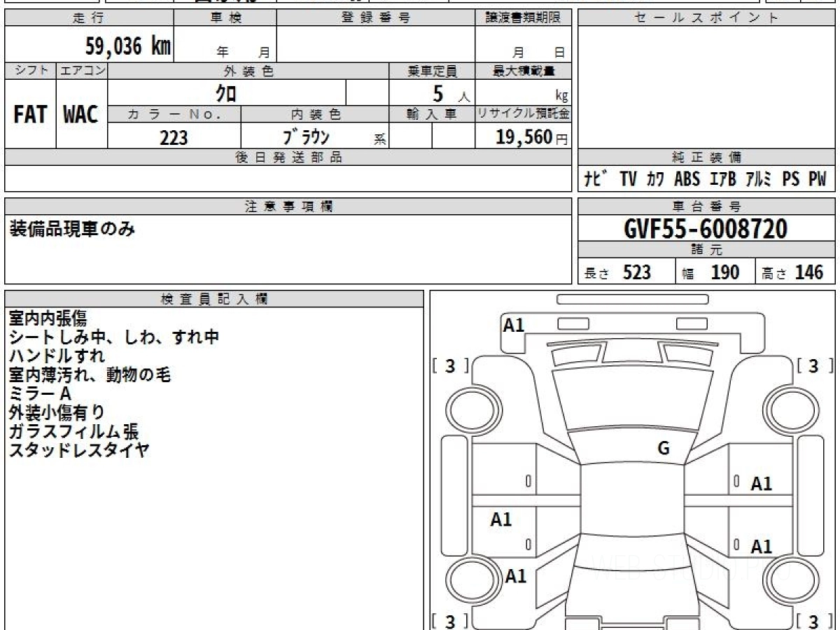Click the 輸入車 header
Image resolution: width=840 pixels, height=630 pixels.
coord(433,114)
